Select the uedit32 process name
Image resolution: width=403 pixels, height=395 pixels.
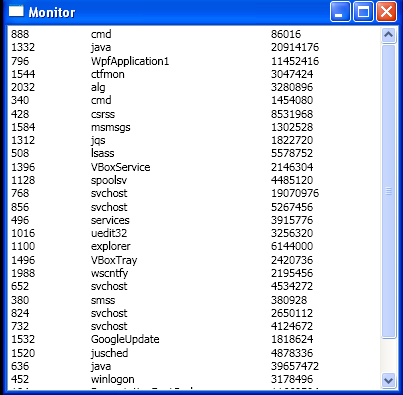pos(109,233)
